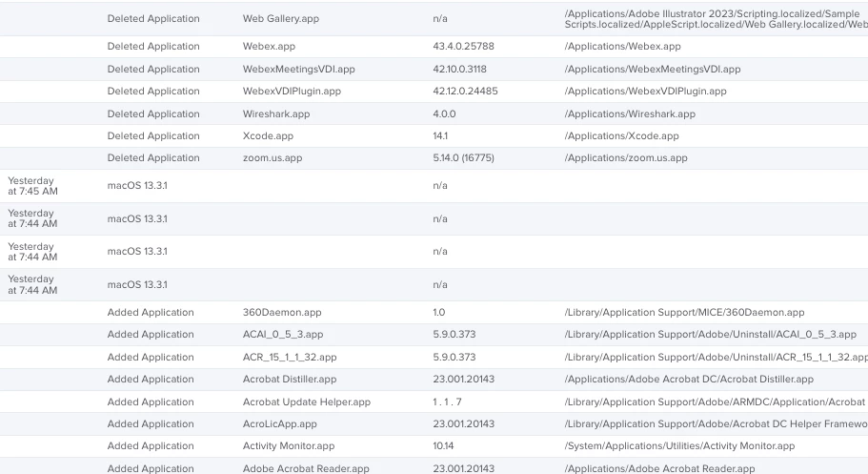Image resolution: width=868 pixels, height=474 pixels.
Task: Select zoom.us.app name cell
Action: tap(273, 158)
